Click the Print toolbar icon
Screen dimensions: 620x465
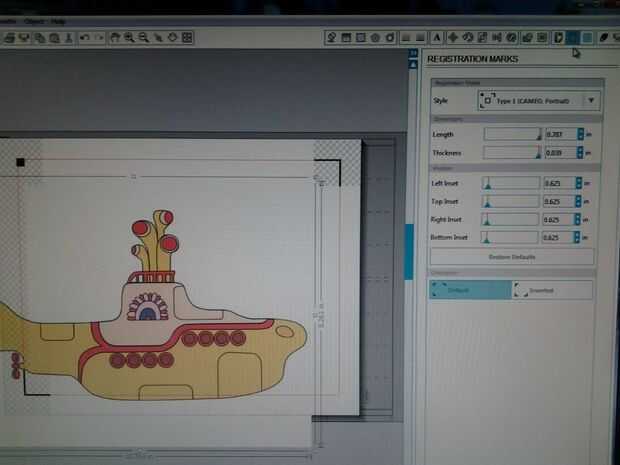coord(9,38)
